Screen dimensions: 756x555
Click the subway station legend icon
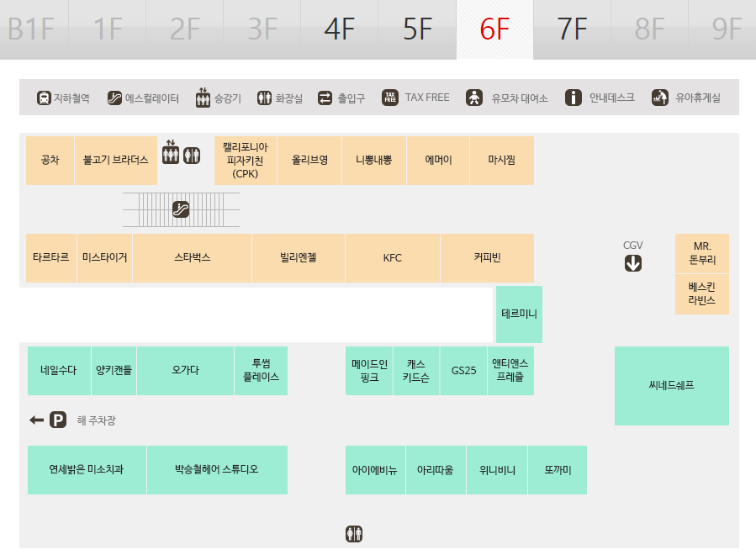pos(44,98)
